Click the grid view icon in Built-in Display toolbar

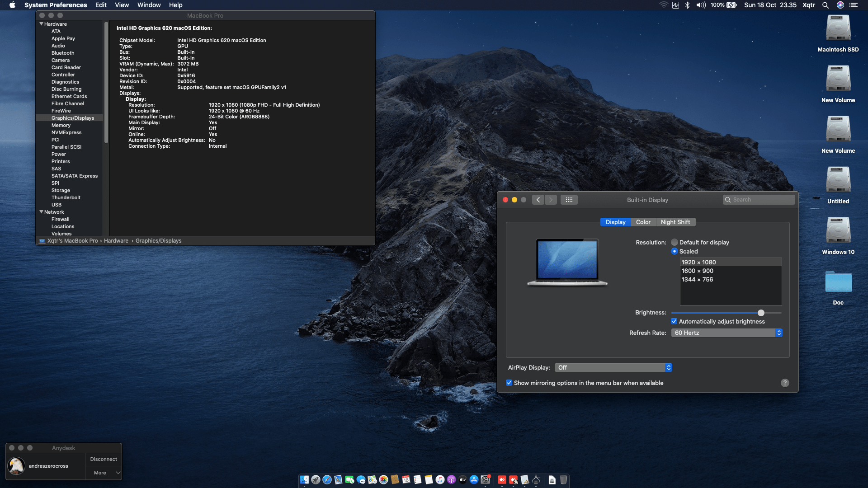pos(569,199)
